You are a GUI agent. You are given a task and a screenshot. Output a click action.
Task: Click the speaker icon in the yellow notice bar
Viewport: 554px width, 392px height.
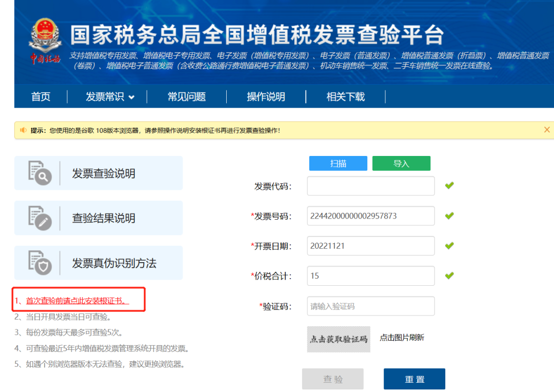pyautogui.click(x=23, y=130)
